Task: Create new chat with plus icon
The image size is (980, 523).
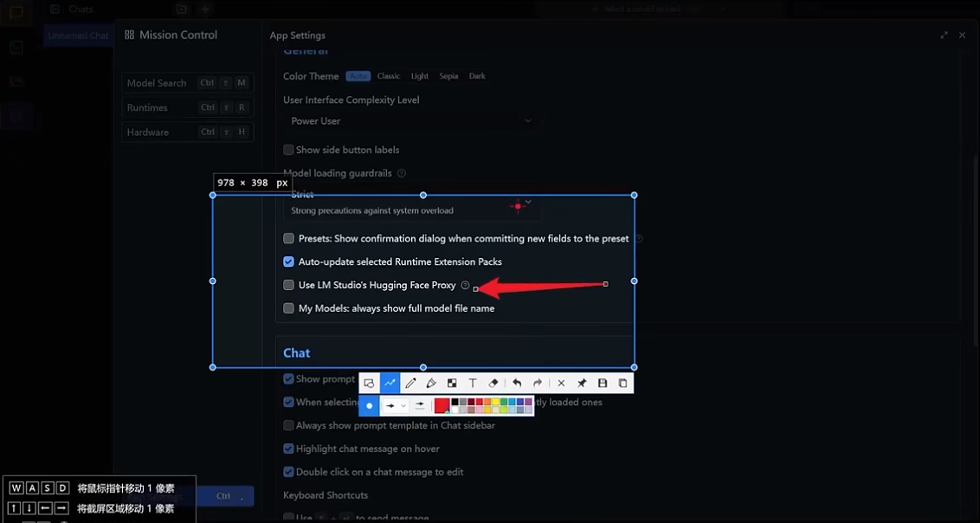Action: point(205,10)
